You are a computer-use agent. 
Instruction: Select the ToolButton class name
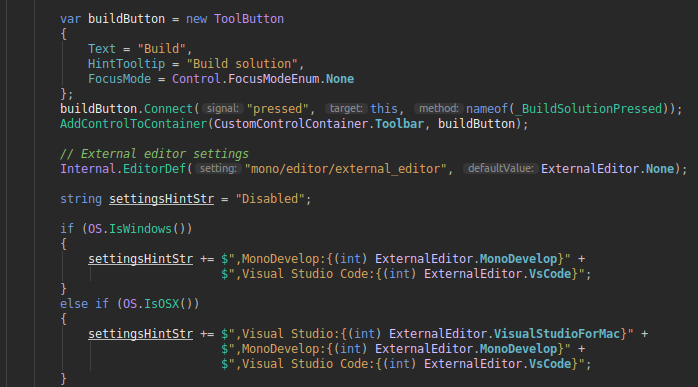point(248,19)
